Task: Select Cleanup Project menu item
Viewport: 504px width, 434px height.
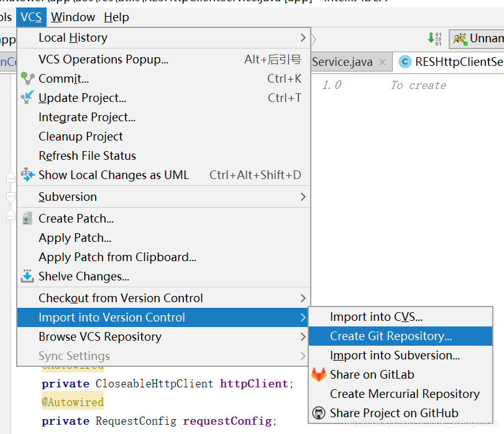Action: tap(163, 136)
